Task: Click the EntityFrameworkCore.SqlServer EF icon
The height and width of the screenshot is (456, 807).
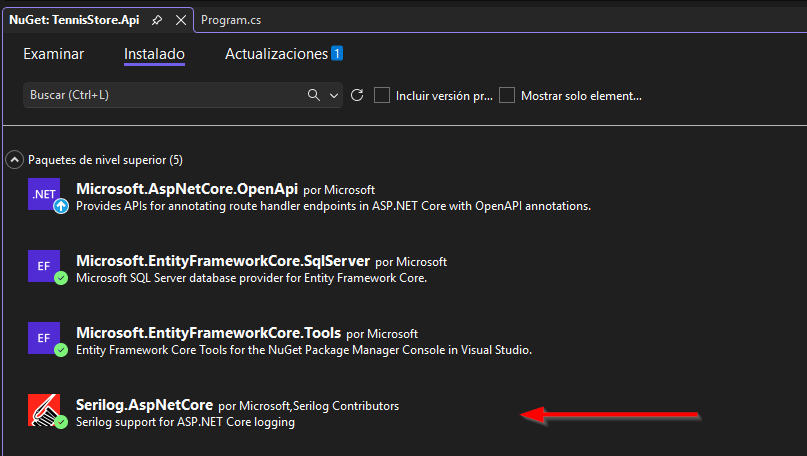Action: pyautogui.click(x=44, y=266)
